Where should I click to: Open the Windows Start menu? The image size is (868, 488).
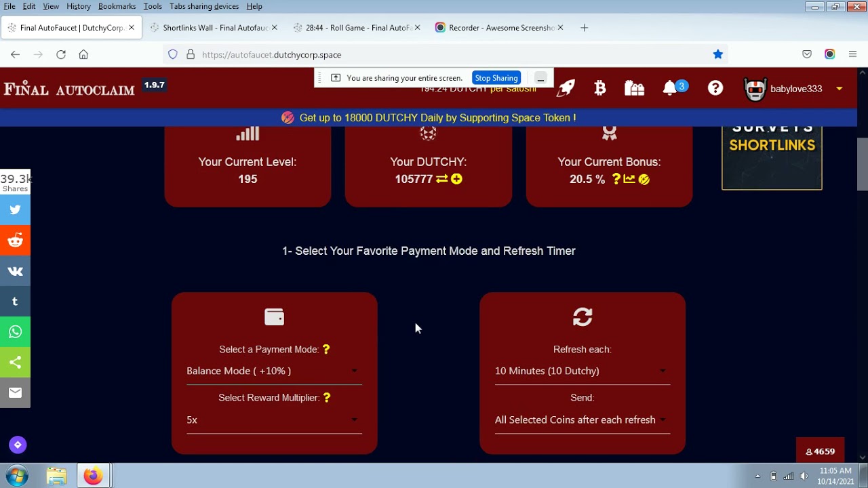click(17, 476)
